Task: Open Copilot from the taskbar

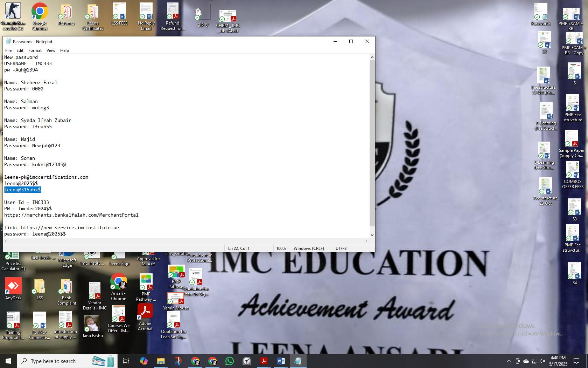Action: point(143,361)
